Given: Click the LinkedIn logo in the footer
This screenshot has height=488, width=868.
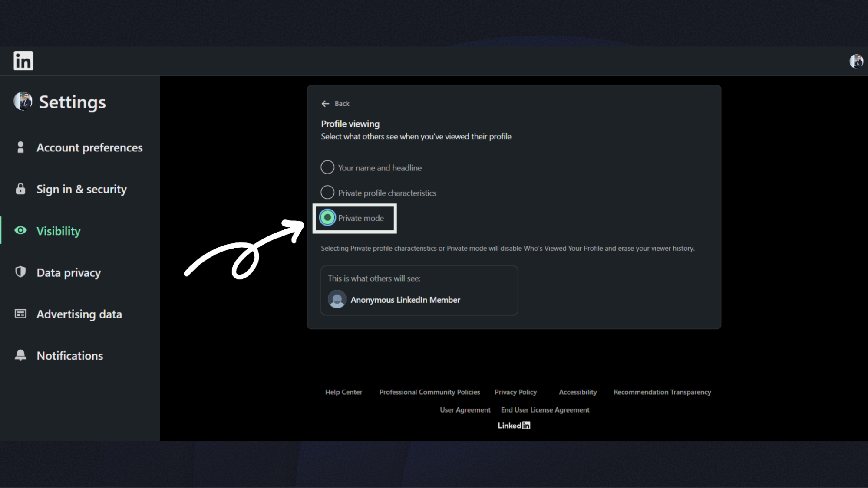Looking at the screenshot, I should (514, 425).
